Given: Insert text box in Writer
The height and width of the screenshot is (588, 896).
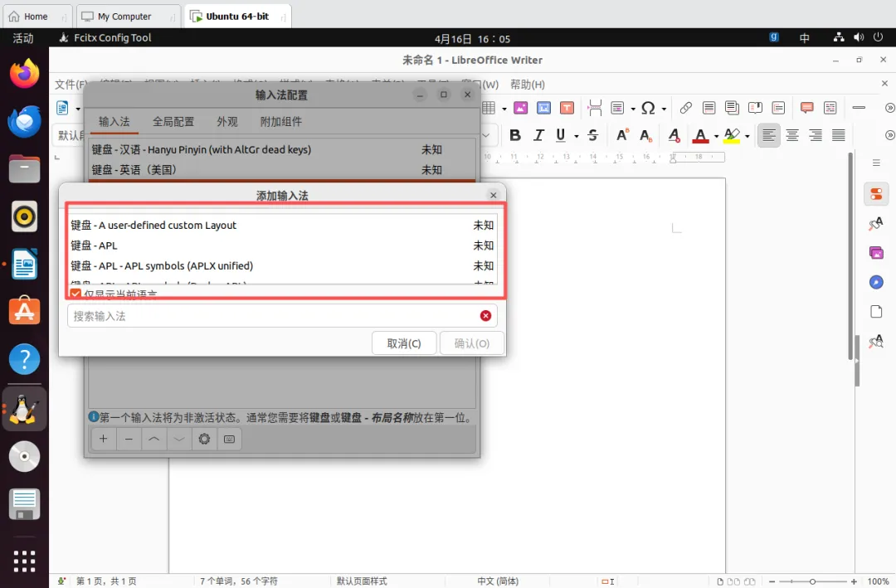Looking at the screenshot, I should [567, 108].
